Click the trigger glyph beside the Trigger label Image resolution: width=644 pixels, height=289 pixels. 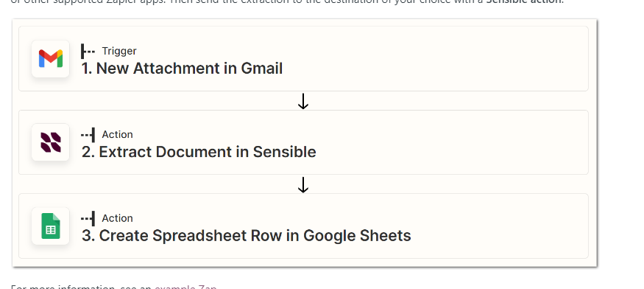pyautogui.click(x=88, y=51)
